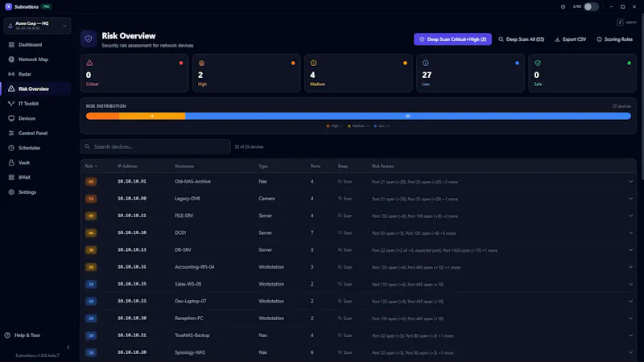The height and width of the screenshot is (362, 644).
Task: Start Deep Scan Critical+High (2)
Action: (x=452, y=39)
